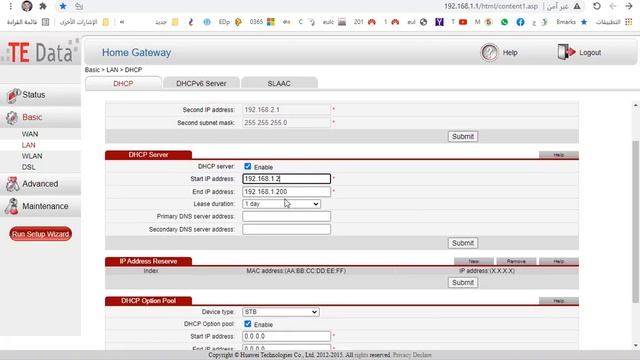This screenshot has height=360, width=640.
Task: Open the Chrome three-dot menu
Action: [11, 6]
